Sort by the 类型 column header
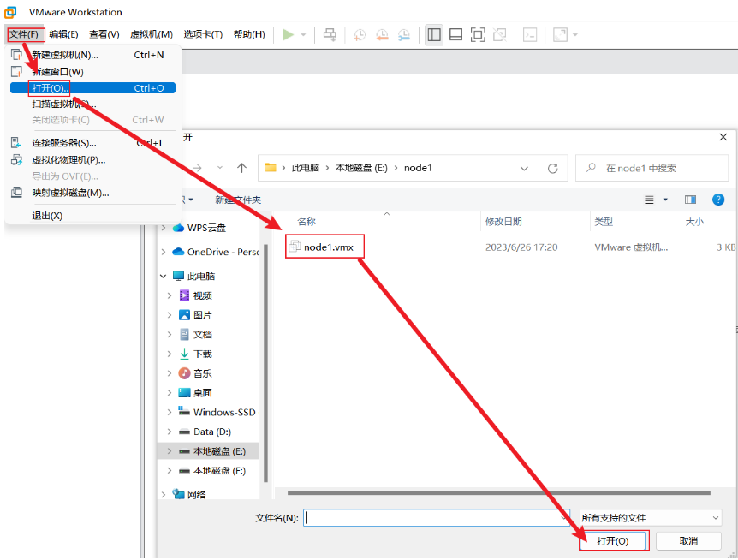Image resolution: width=738 pixels, height=560 pixels. point(604,222)
